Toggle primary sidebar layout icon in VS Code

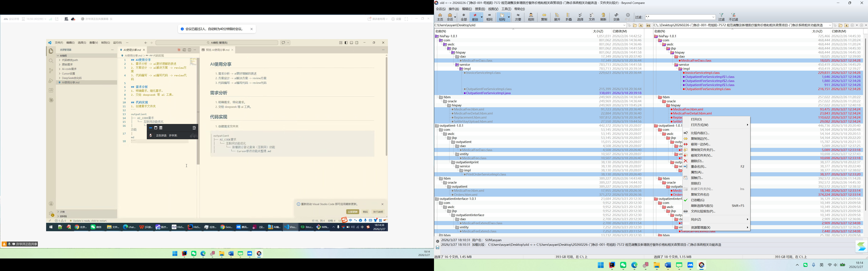pos(346,43)
